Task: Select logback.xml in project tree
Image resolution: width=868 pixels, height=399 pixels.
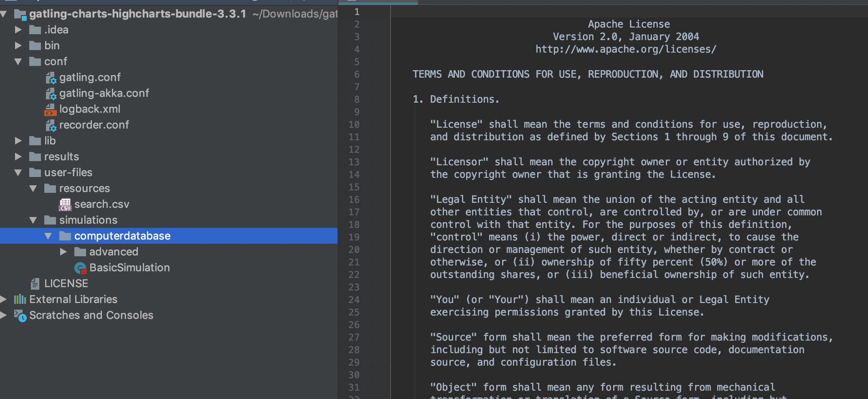Action: [x=90, y=109]
